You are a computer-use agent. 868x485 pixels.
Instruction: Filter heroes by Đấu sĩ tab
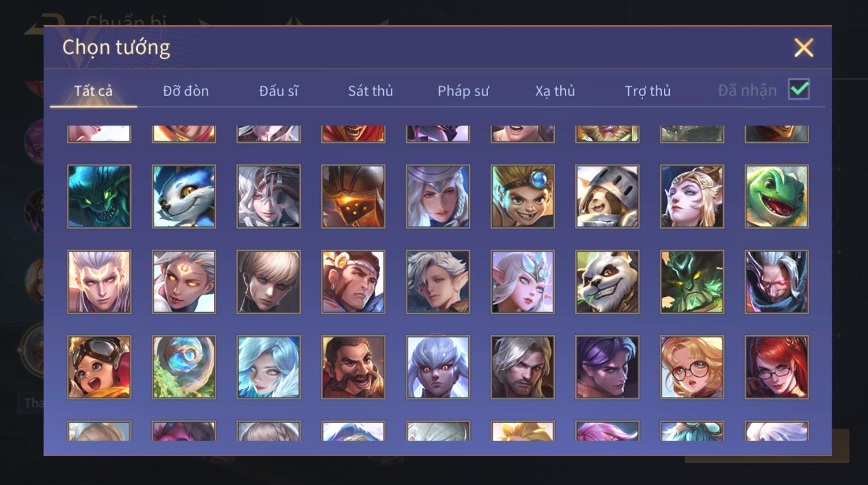(278, 91)
